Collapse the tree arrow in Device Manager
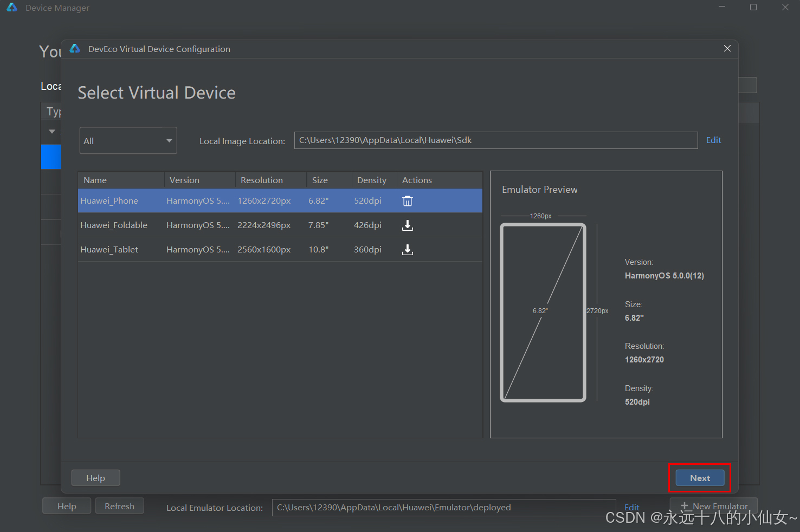Screen dimensions: 800x532 [52, 131]
